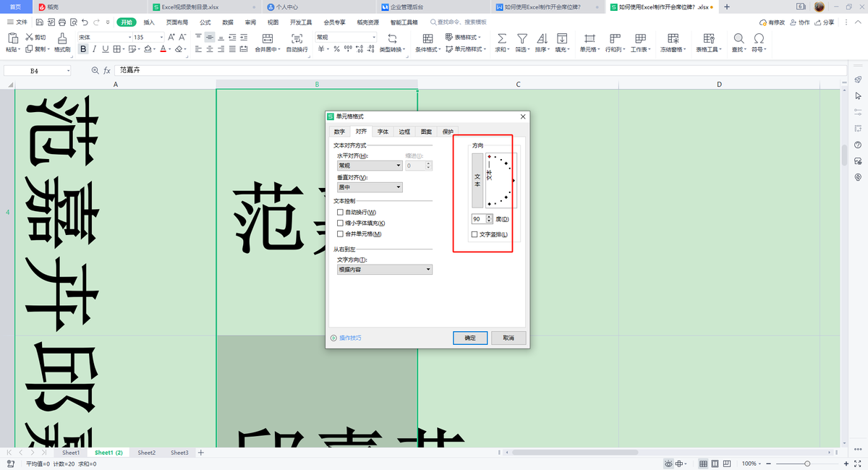Open the 表格样式 dropdown

tap(464, 37)
